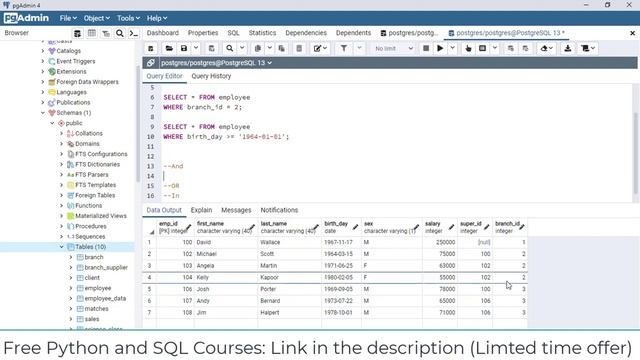Image resolution: width=640 pixels, height=360 pixels.
Task: Click the Copy rows icon
Action: [x=258, y=48]
